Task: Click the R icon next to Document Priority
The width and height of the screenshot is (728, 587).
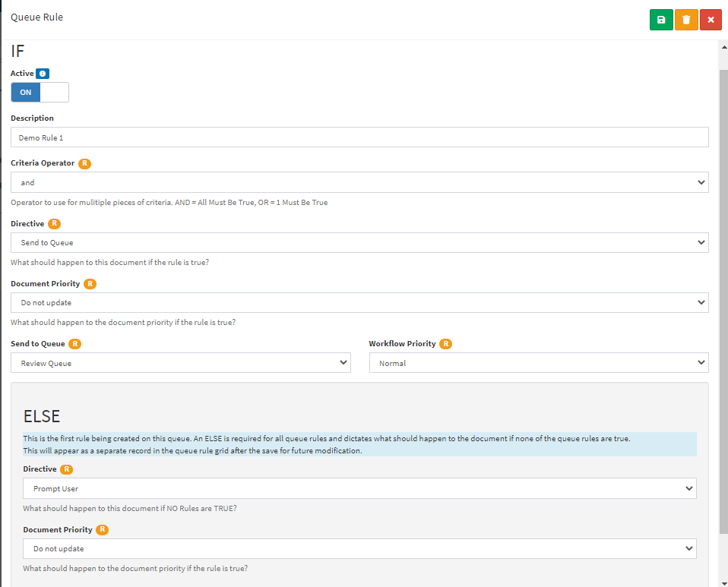Action: (x=90, y=283)
